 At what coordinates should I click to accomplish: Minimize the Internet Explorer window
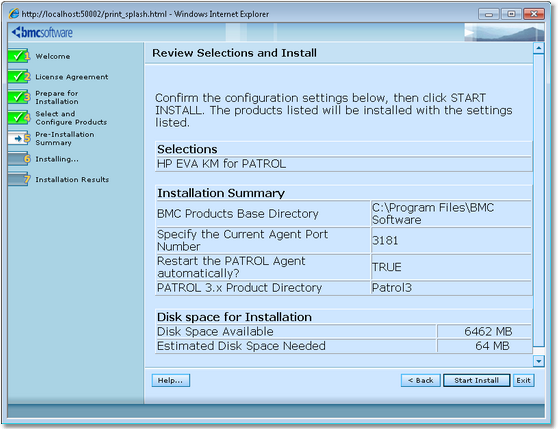tap(489, 14)
